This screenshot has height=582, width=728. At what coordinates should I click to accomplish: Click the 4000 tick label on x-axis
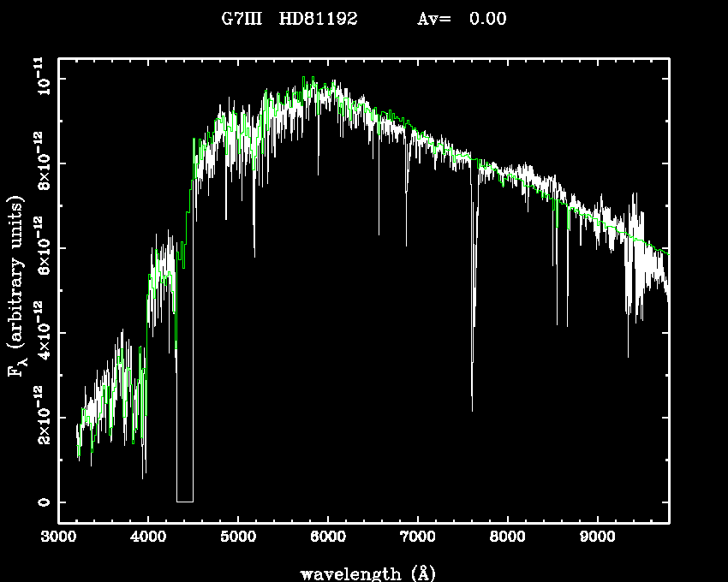pyautogui.click(x=148, y=539)
